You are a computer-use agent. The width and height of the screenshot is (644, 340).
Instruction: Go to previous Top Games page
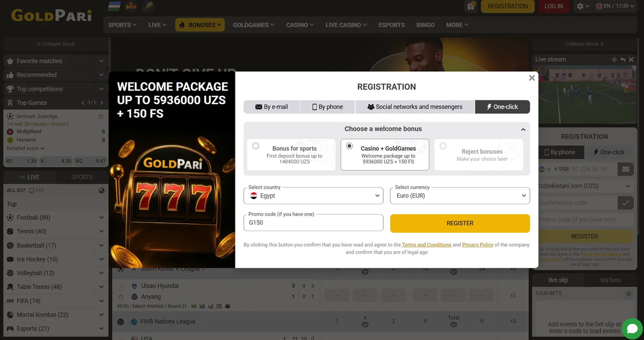(83, 103)
